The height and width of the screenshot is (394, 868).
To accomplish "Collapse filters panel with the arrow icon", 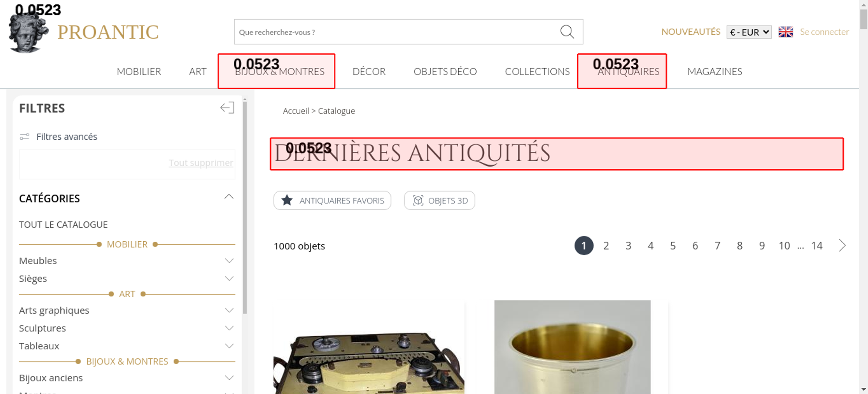I will click(x=227, y=108).
